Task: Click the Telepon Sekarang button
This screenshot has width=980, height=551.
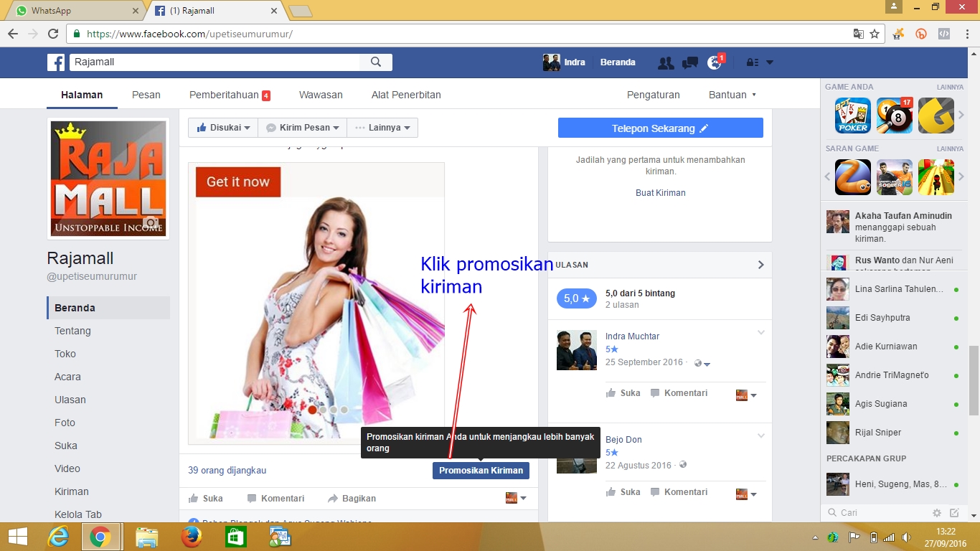Action: click(661, 128)
